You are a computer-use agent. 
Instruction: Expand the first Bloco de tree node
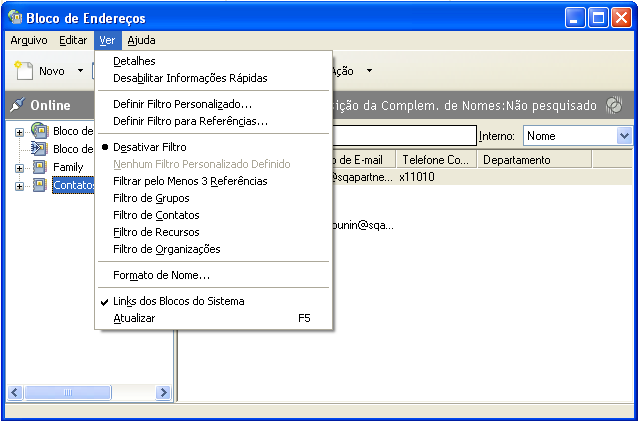(x=19, y=132)
